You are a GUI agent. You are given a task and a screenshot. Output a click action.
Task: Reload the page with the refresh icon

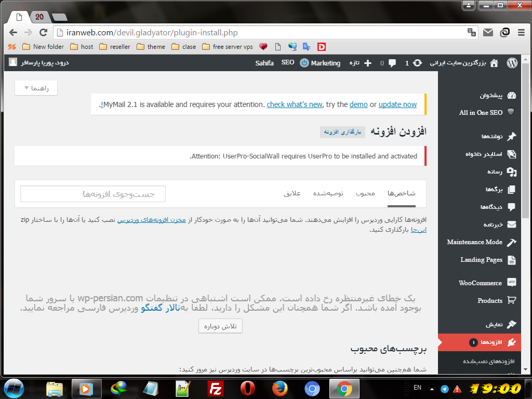click(x=43, y=33)
